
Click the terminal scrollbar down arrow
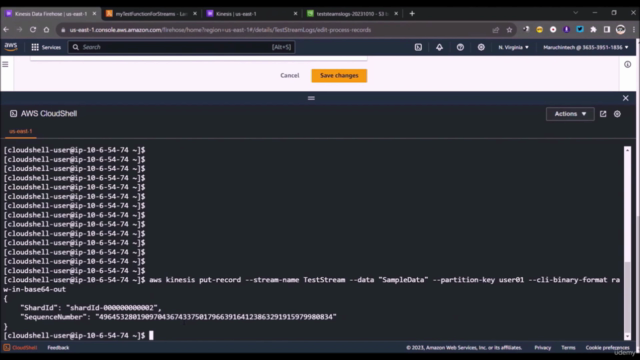pyautogui.click(x=627, y=336)
